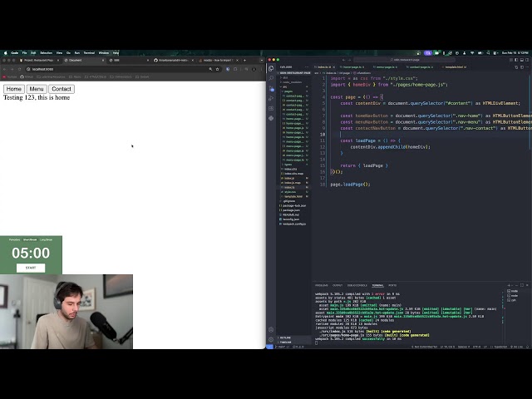
Task: Bookmark the page with the star icon
Action: click(218, 69)
